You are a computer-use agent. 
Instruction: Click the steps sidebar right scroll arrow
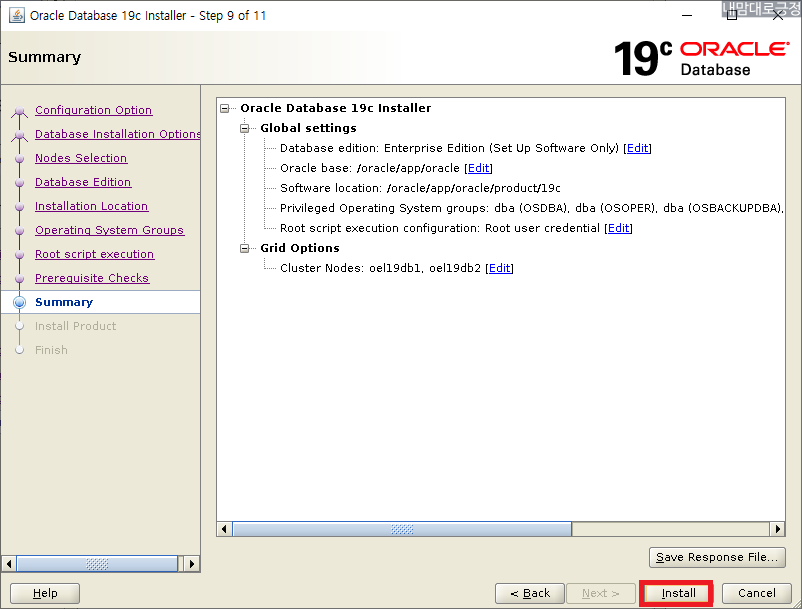coord(191,564)
